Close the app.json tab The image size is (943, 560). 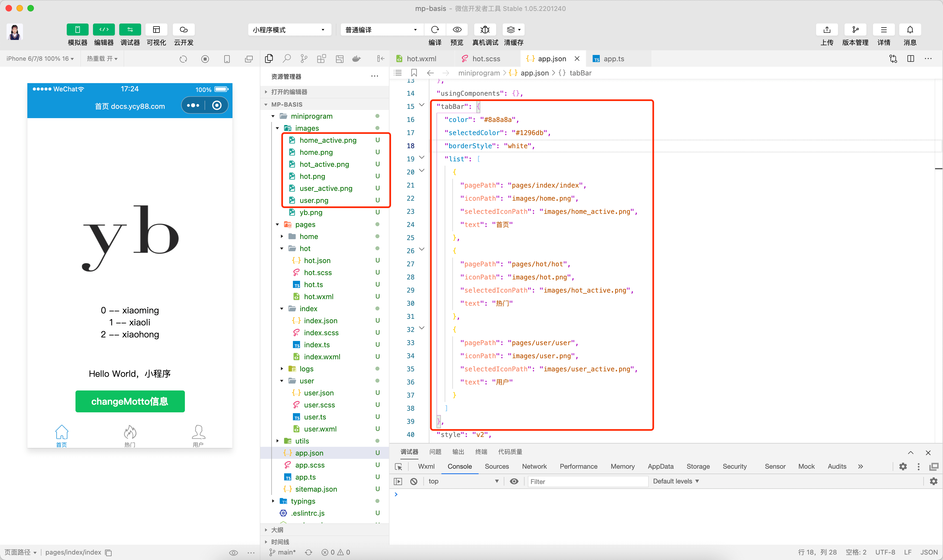pyautogui.click(x=577, y=59)
